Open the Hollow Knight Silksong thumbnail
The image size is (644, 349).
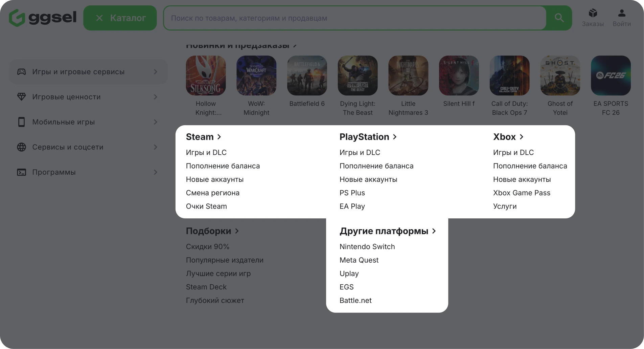pyautogui.click(x=206, y=75)
